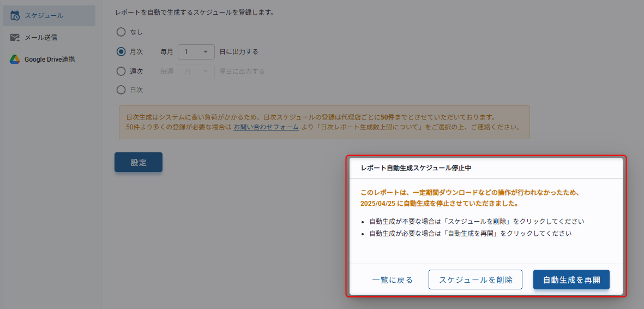Go to the メール送信 menu label

tap(41, 38)
